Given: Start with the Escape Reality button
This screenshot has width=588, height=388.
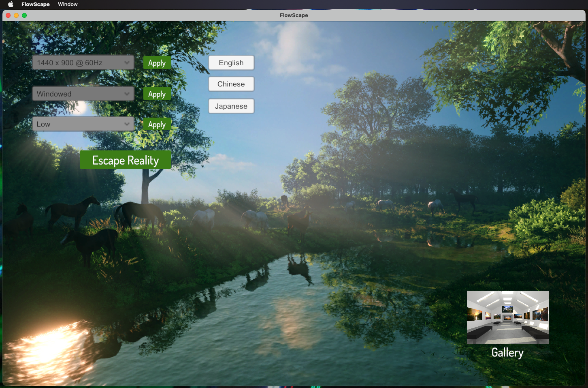Looking at the screenshot, I should [x=126, y=160].
